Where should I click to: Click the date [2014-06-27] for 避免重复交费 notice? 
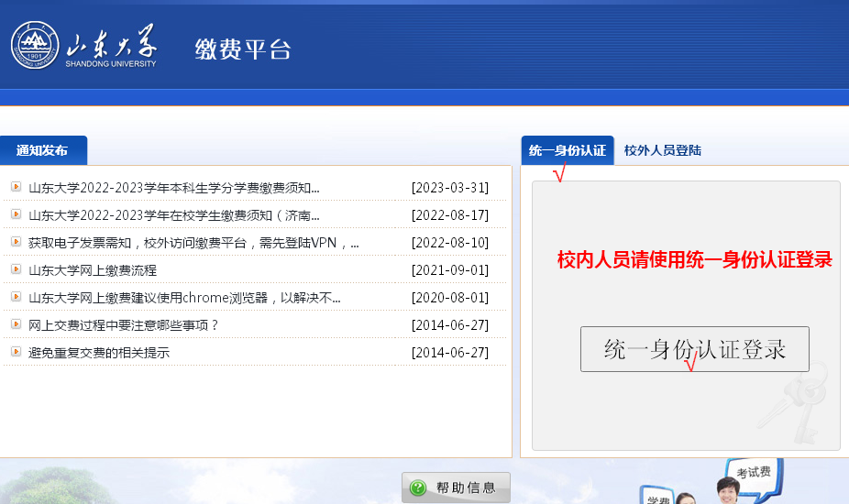click(450, 353)
